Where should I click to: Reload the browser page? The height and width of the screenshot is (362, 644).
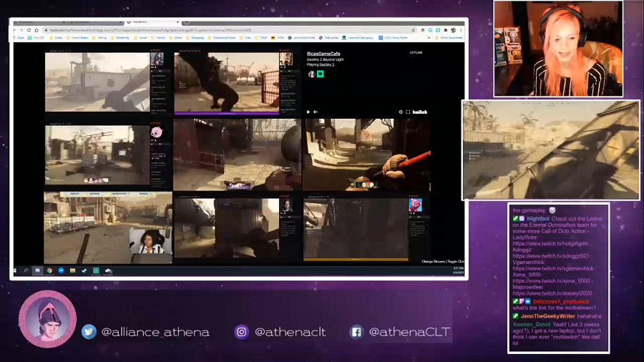[x=29, y=30]
